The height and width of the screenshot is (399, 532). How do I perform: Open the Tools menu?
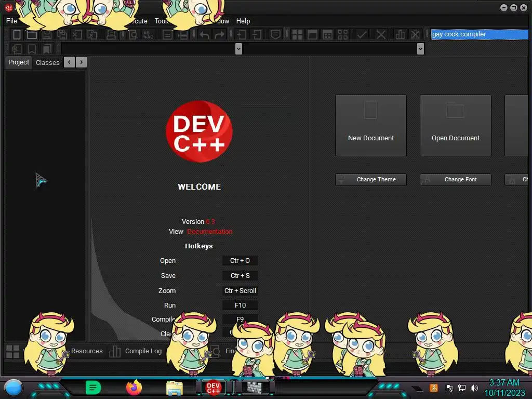point(162,21)
